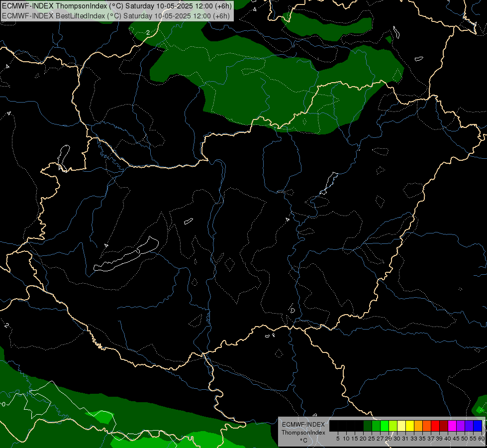Image resolution: width=487 pixels, height=448 pixels.
Task: Click the legend value 33
Action: point(414,439)
